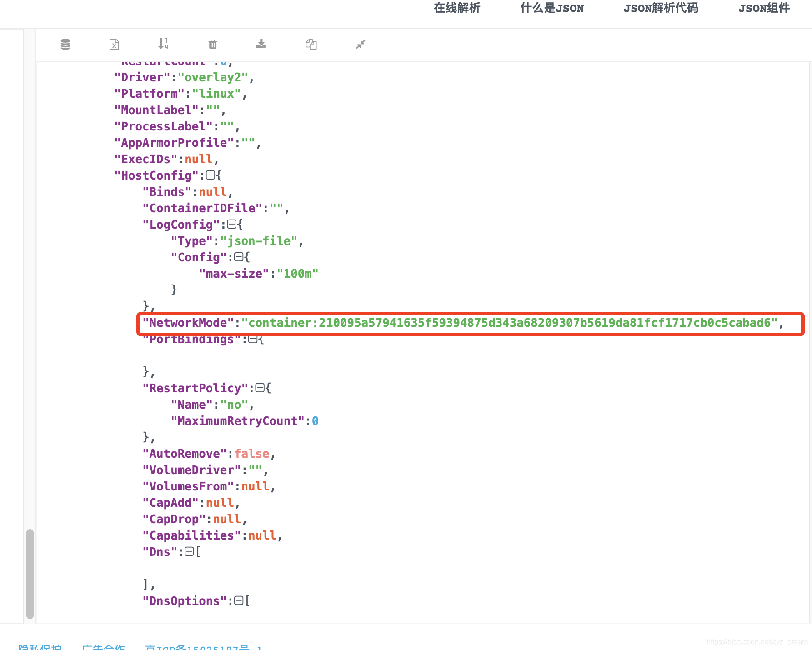Click the sort order icon in toolbar

(163, 44)
